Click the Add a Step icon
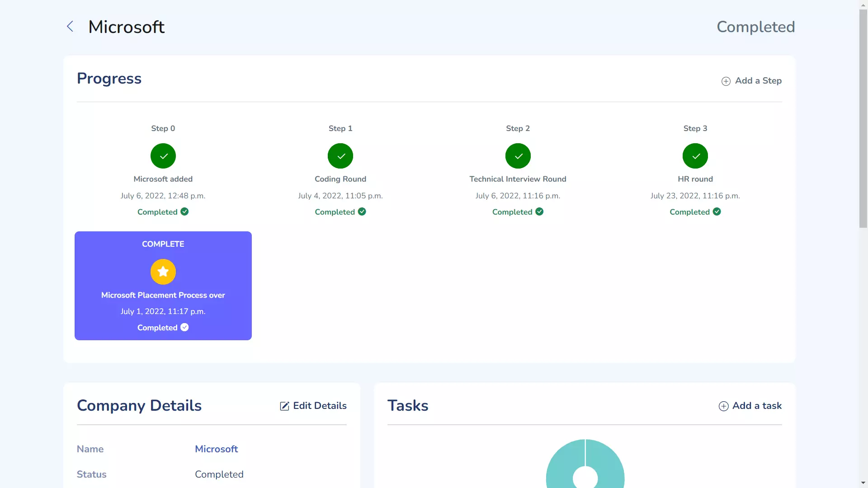 pos(726,81)
